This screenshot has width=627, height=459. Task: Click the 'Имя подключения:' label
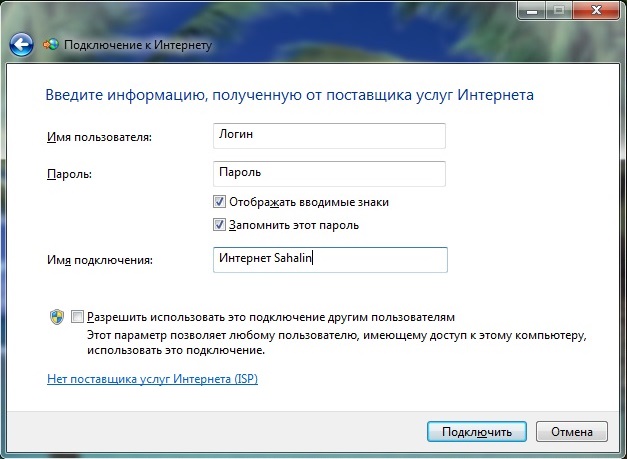point(99,260)
